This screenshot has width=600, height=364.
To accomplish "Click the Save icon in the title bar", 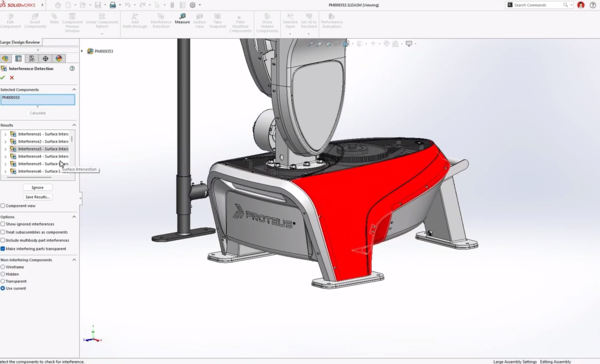I will coord(98,5).
